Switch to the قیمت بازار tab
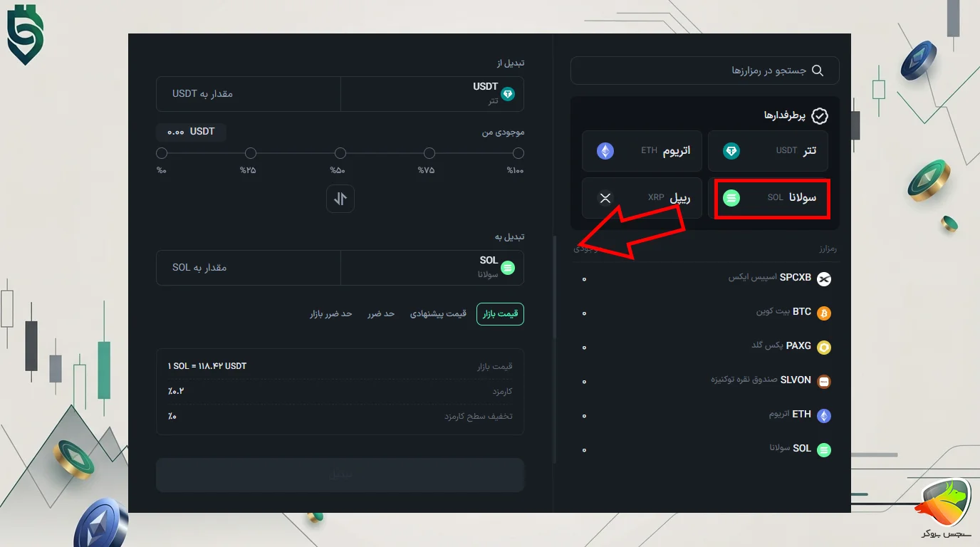The image size is (980, 547). point(500,314)
